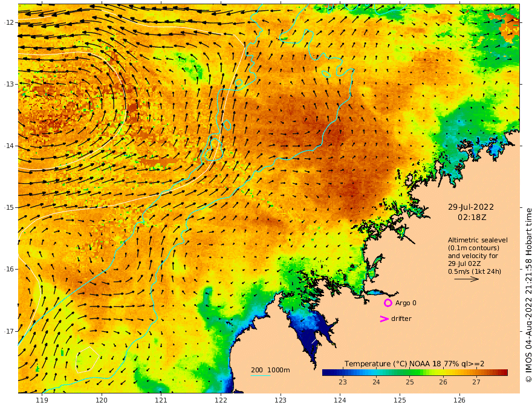Click the '0.5m/s (1kt 24h)' scale text

point(475,271)
